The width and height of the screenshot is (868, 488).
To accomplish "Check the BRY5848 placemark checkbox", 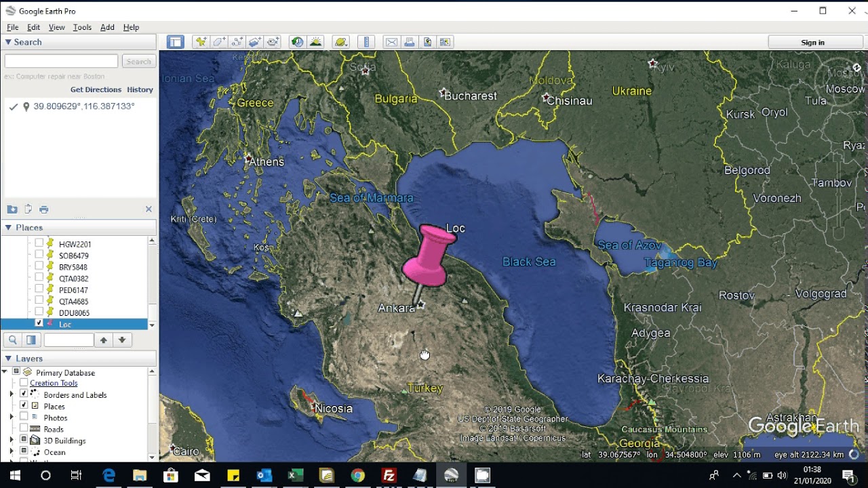I will pos(39,266).
